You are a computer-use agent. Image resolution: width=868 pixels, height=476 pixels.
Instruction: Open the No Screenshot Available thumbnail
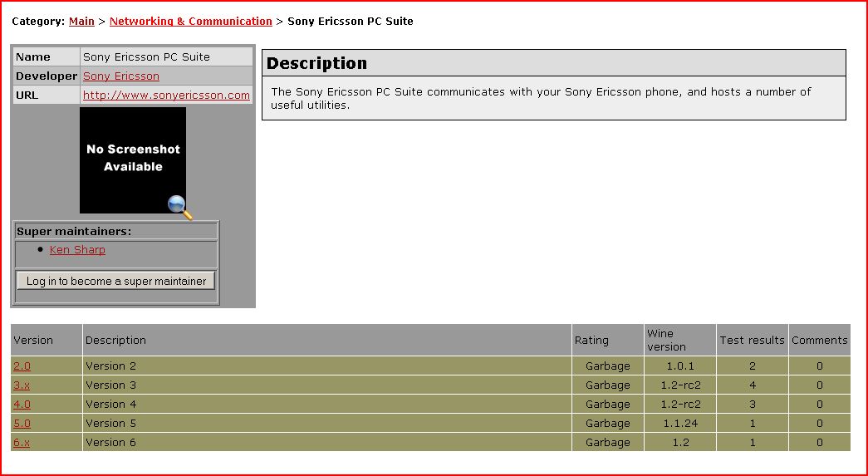(x=133, y=160)
